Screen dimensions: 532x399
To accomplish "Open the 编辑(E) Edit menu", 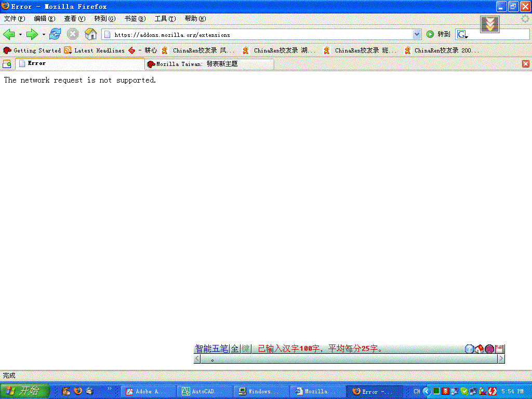I will coord(45,19).
